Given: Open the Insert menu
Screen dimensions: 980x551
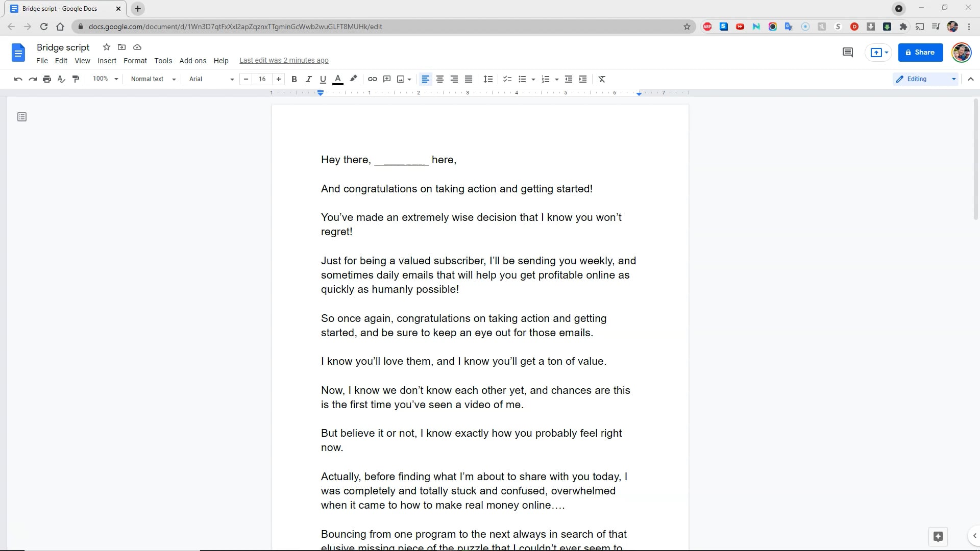Looking at the screenshot, I should (x=107, y=61).
